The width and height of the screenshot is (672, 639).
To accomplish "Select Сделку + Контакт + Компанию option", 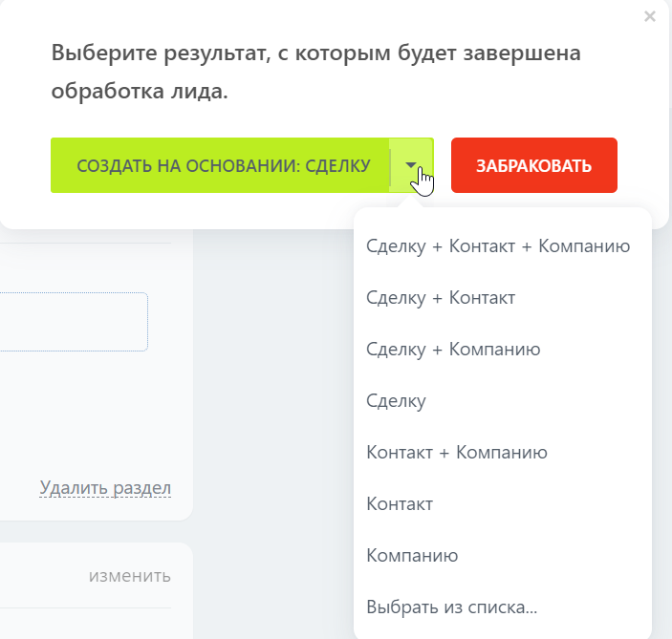I will point(497,246).
